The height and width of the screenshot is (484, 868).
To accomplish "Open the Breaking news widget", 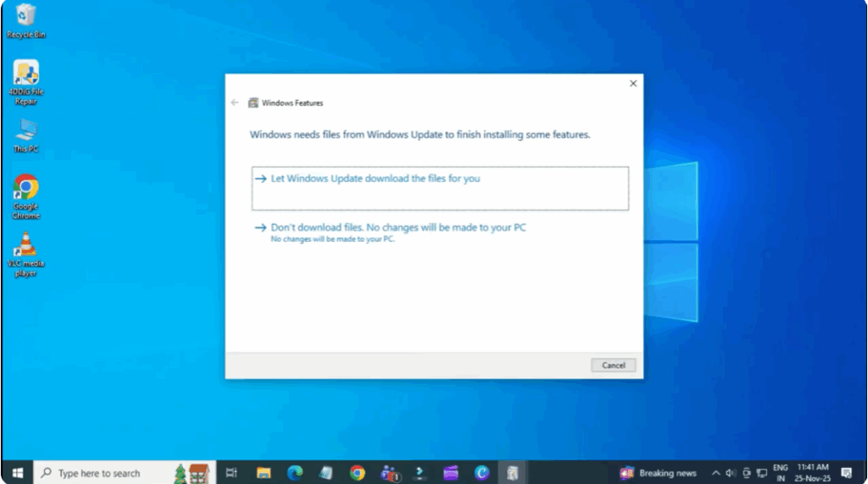I will coord(658,473).
